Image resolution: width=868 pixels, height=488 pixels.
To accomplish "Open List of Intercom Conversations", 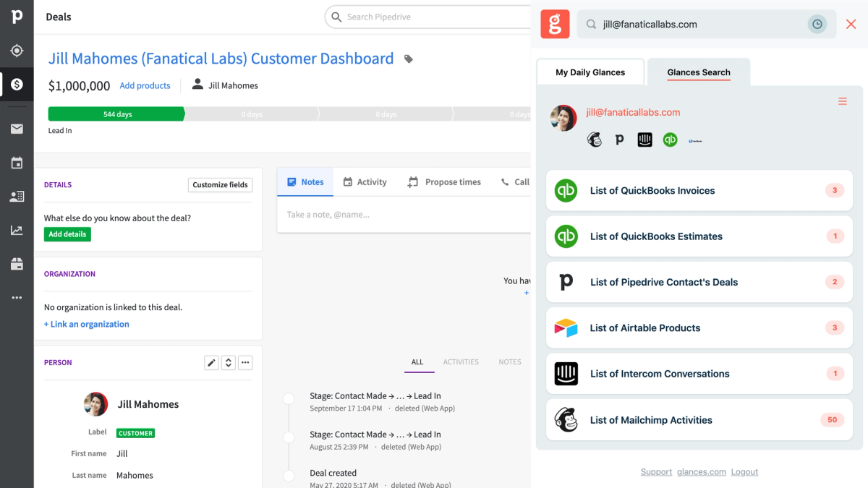I will pyautogui.click(x=699, y=374).
